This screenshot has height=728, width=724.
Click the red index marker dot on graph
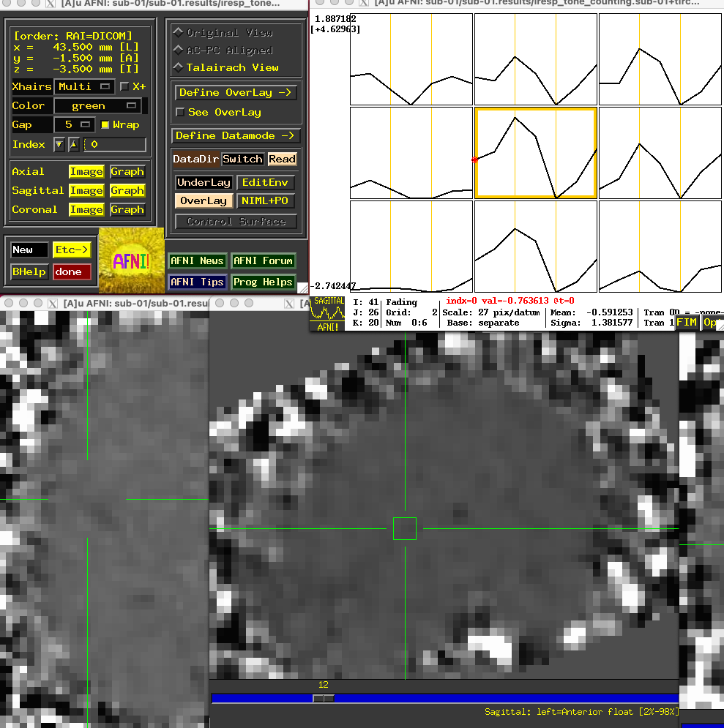(474, 160)
